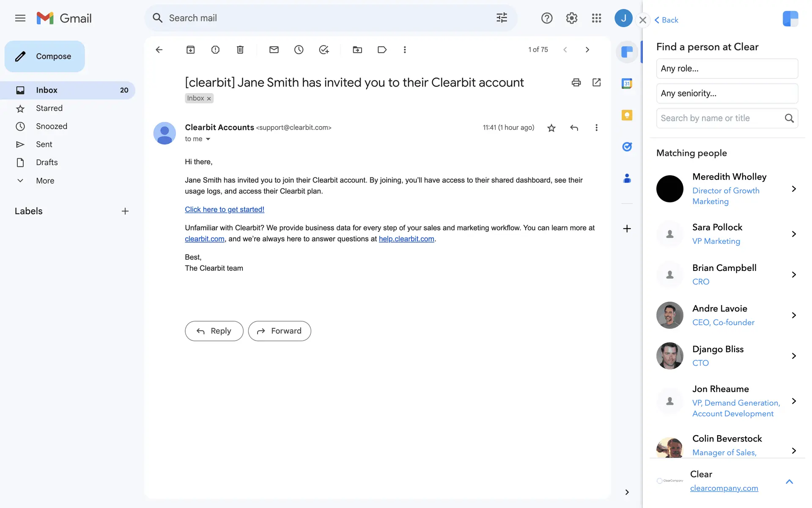Open Google Keep from the side panel
The height and width of the screenshot is (508, 812).
627,115
